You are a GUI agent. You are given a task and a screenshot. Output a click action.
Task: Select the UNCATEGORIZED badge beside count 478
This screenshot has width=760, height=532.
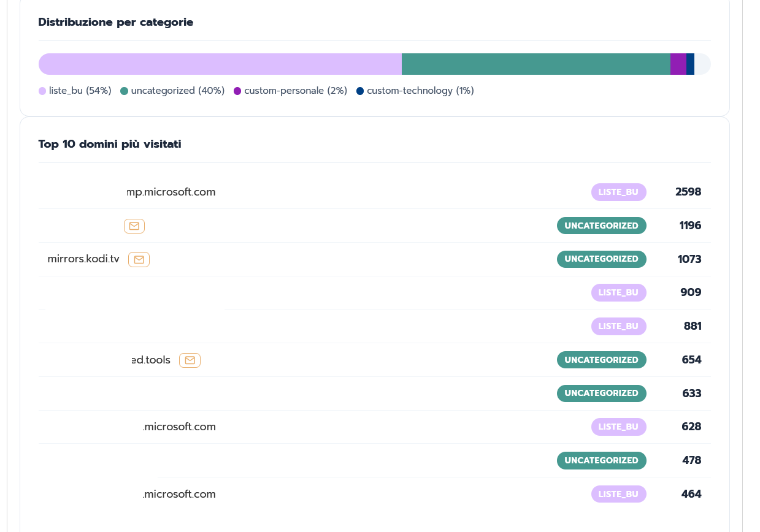point(601,461)
